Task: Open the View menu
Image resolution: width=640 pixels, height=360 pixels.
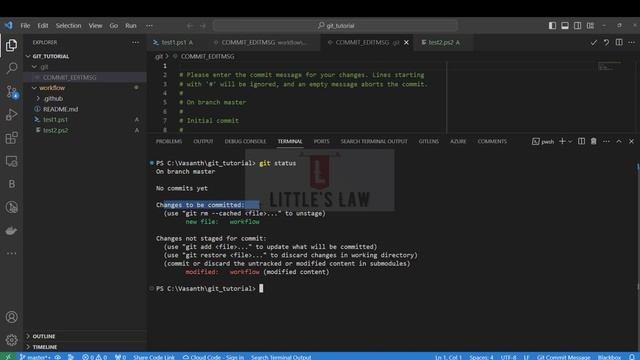Action: [x=96, y=26]
